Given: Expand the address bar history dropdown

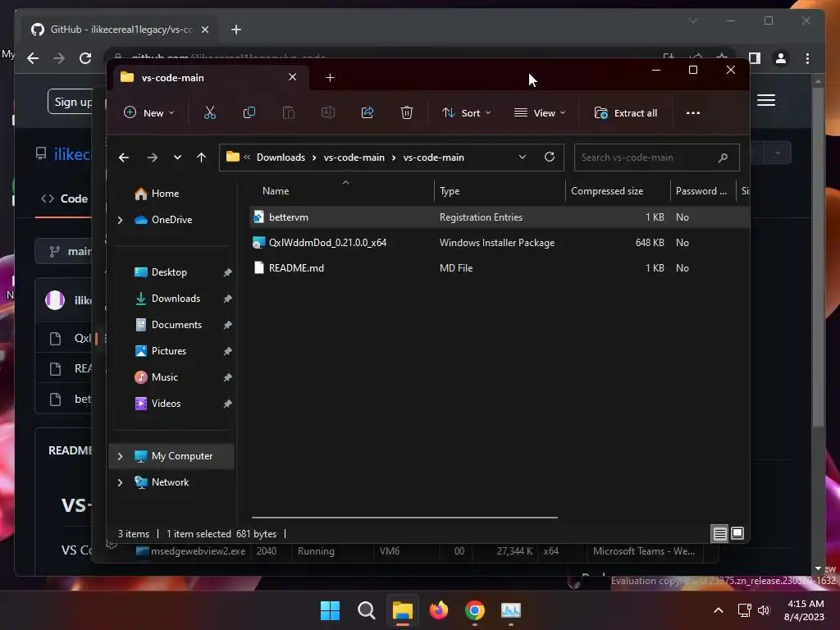Looking at the screenshot, I should tap(523, 157).
